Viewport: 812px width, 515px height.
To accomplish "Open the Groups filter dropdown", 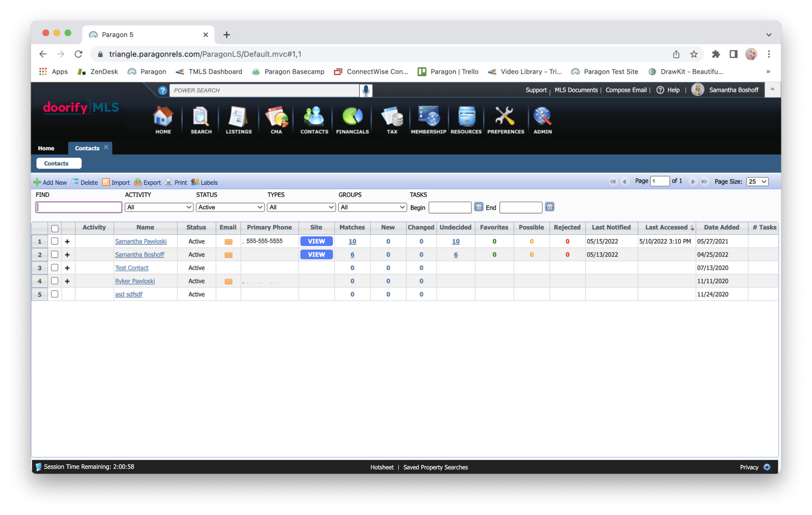I will 372,207.
